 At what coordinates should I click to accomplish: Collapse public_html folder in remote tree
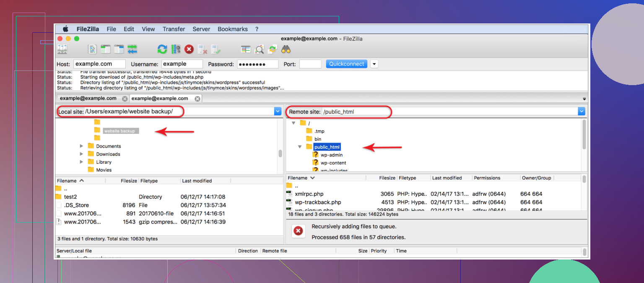click(300, 147)
